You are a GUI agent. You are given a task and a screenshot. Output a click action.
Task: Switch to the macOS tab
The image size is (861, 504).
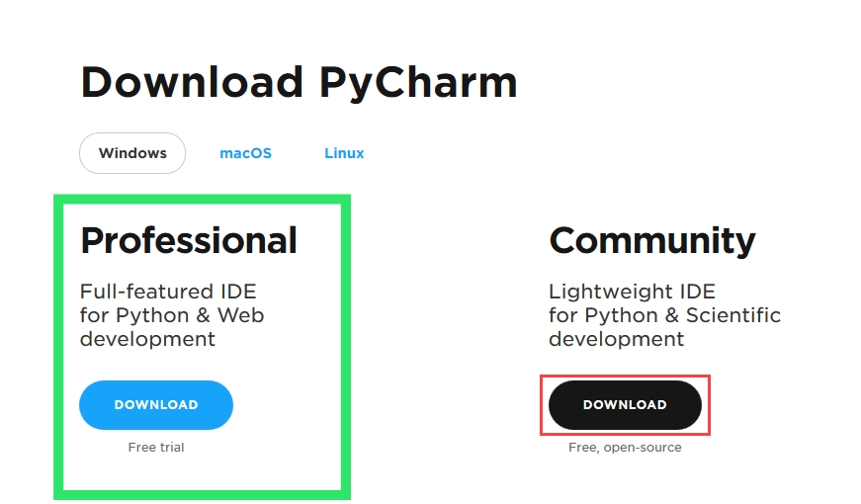(x=245, y=153)
